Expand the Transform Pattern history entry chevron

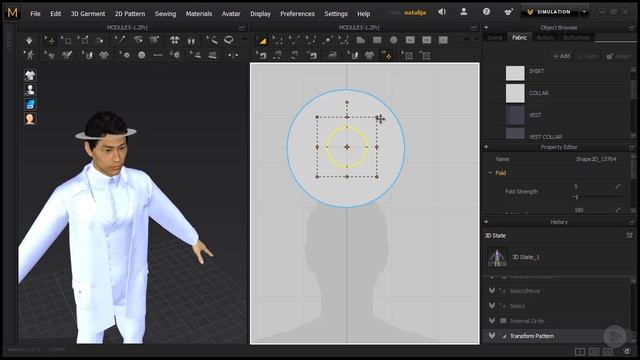coord(492,336)
